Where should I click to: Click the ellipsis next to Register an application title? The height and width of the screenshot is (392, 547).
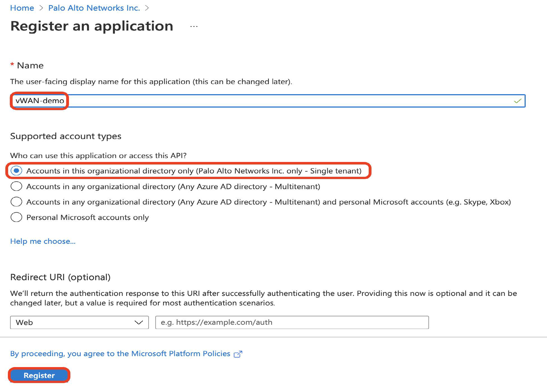[x=193, y=27]
